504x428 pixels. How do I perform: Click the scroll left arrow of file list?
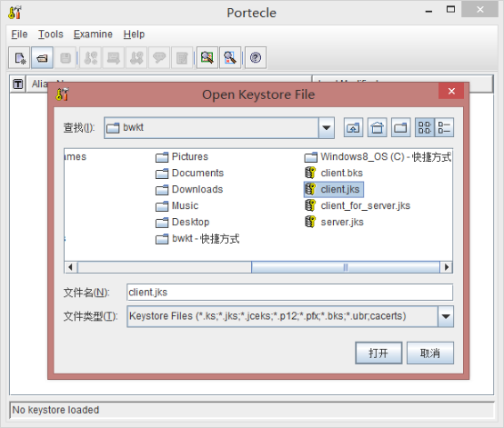click(71, 267)
